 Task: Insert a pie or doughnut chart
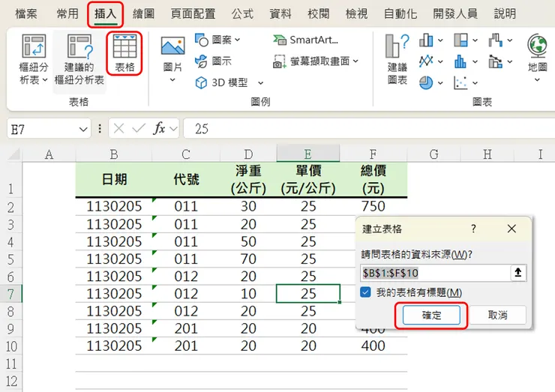click(426, 82)
